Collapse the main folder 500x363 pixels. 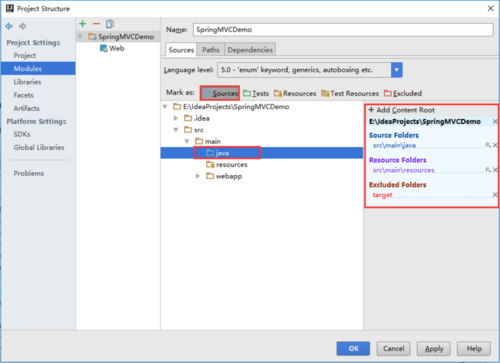[187, 141]
